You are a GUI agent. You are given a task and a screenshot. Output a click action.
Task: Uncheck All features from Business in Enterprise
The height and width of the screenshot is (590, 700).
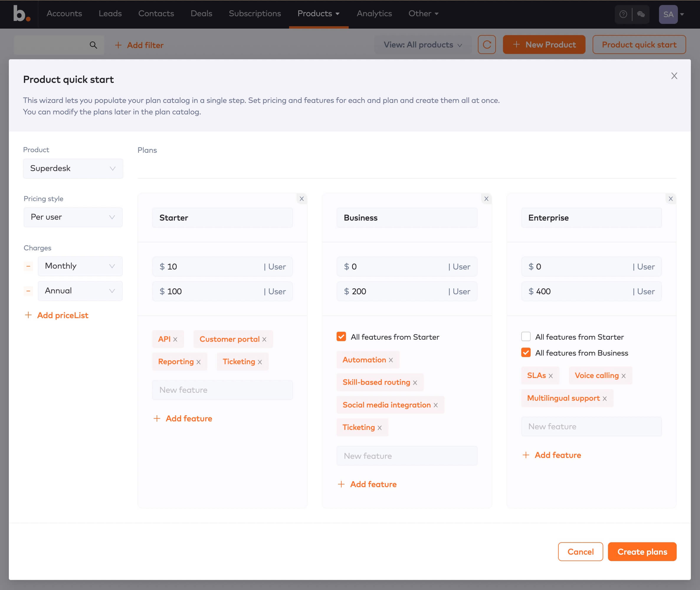[x=526, y=353]
